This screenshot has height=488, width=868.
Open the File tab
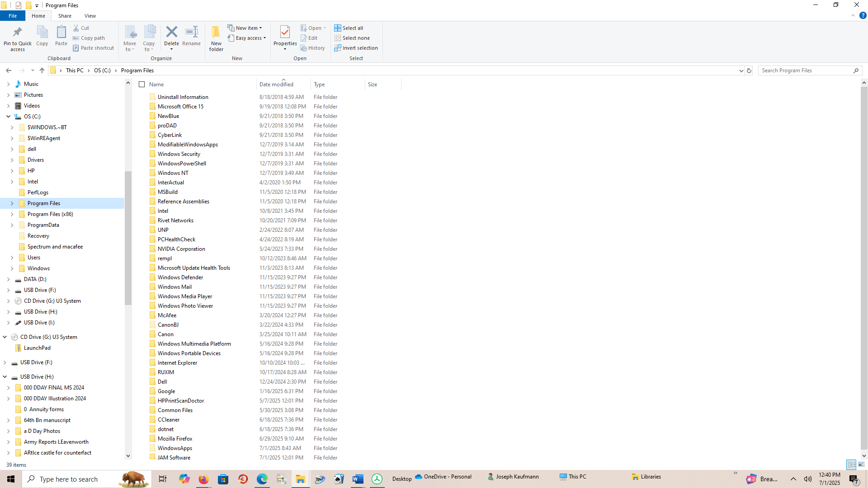(x=13, y=16)
